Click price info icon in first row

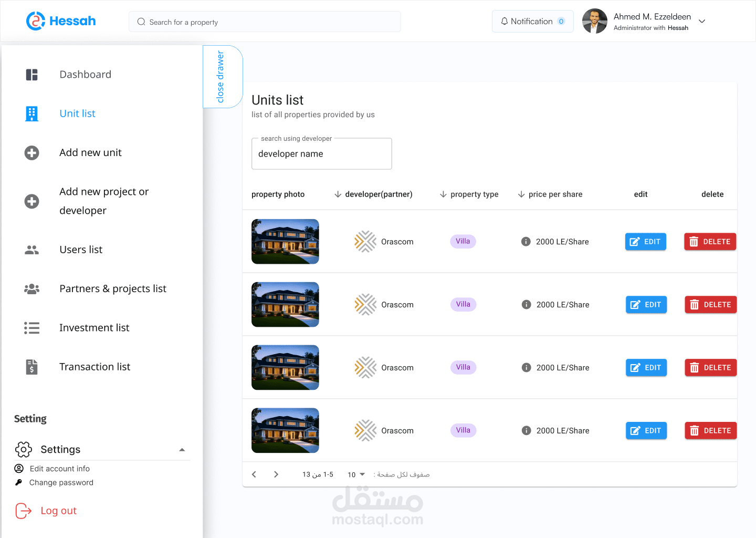(x=526, y=242)
